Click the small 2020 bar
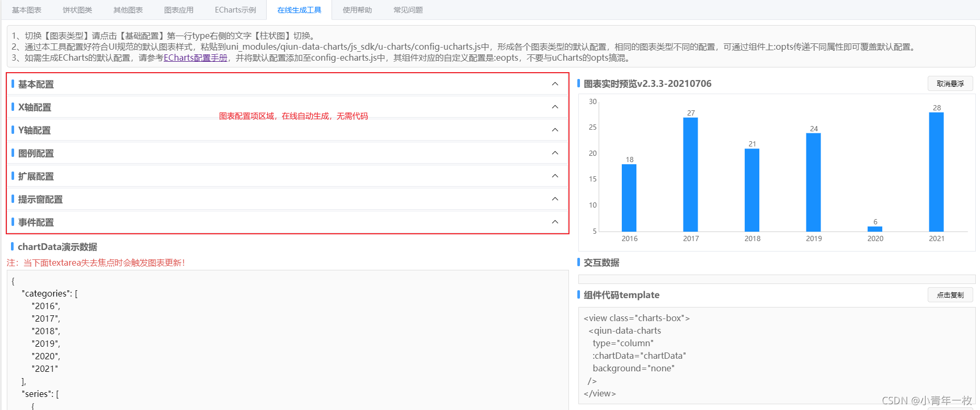 click(874, 229)
